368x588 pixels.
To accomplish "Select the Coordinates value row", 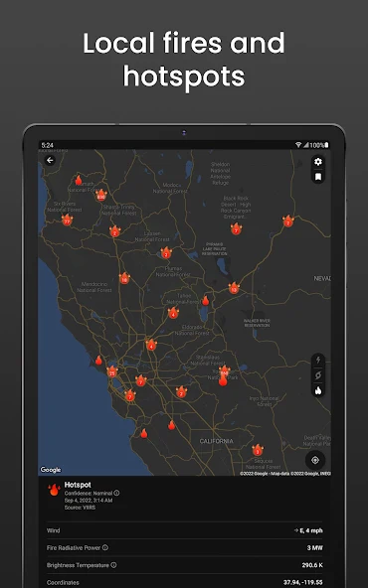I will 184,582.
